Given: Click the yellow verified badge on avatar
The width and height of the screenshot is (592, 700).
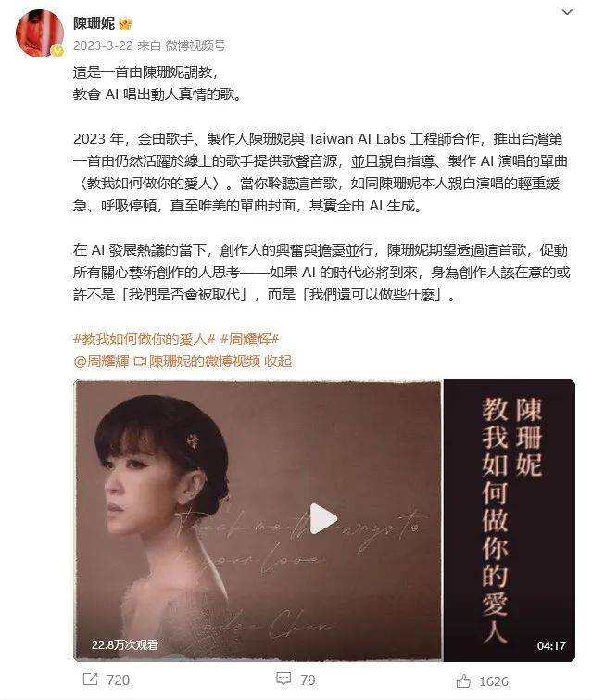Looking at the screenshot, I should pyautogui.click(x=57, y=51).
